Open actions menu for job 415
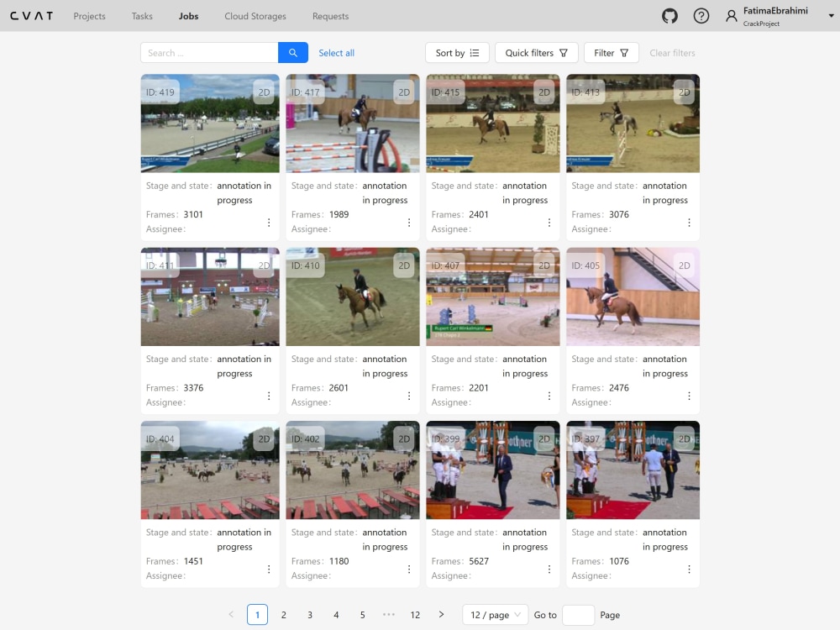This screenshot has width=840, height=630. point(549,223)
